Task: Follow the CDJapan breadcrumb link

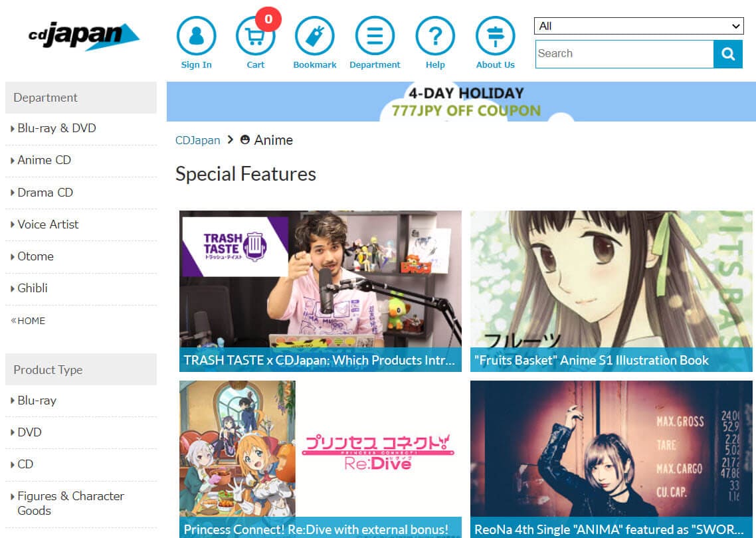Action: (198, 140)
